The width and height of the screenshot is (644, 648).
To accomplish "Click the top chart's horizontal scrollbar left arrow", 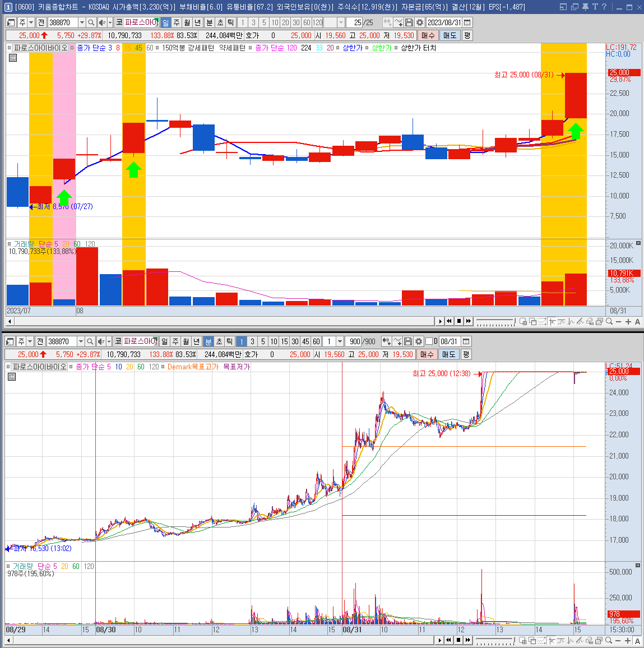I will (10, 321).
